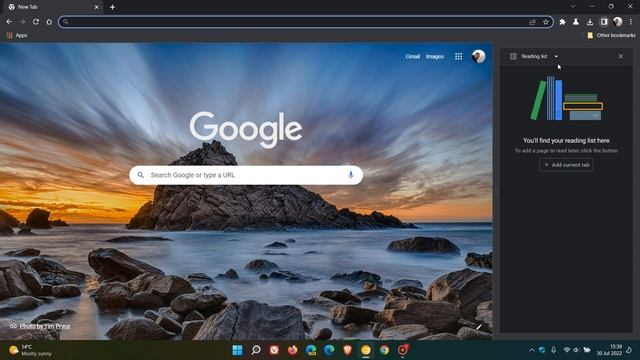Screen dimensions: 640x360
Task: Show hidden system tray icons
Action: click(x=531, y=350)
